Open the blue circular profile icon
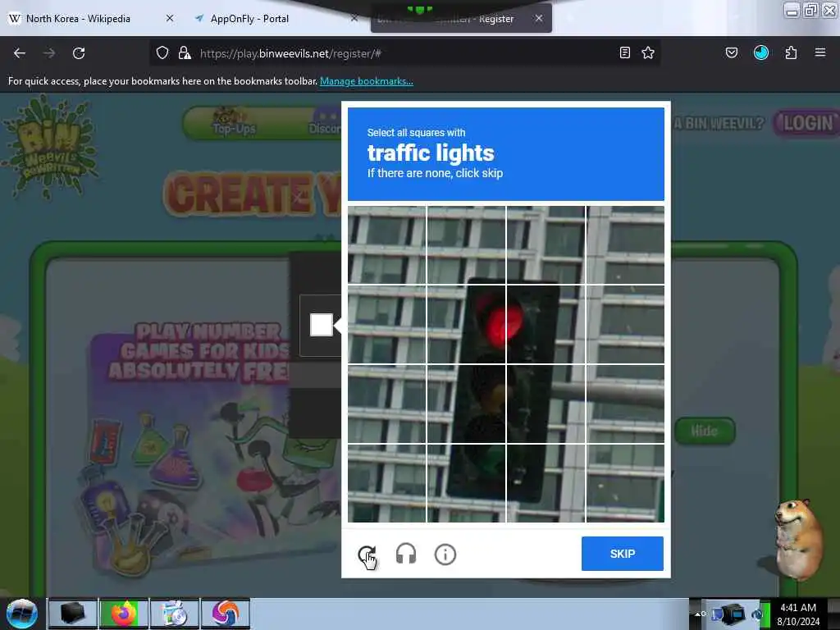This screenshot has width=840, height=630. tap(761, 52)
